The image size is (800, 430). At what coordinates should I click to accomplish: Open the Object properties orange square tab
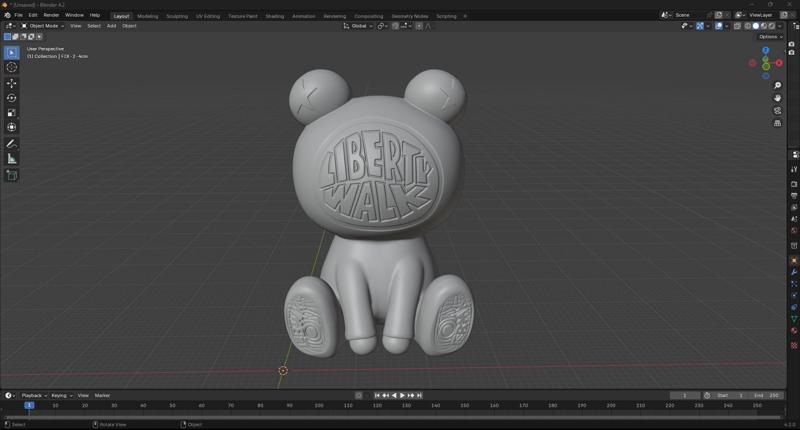(794, 260)
